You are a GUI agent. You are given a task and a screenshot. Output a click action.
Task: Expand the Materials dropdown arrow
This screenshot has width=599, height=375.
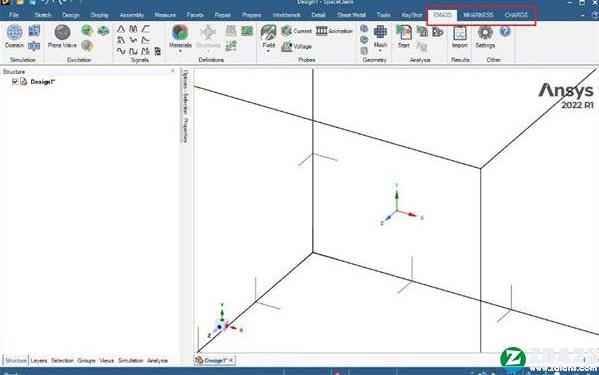pyautogui.click(x=180, y=51)
